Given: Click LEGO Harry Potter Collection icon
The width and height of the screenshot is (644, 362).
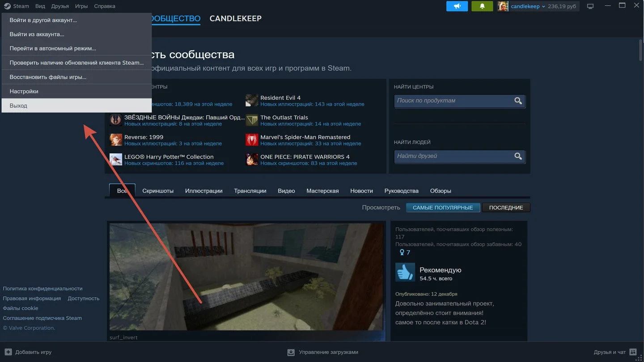Looking at the screenshot, I should (116, 160).
